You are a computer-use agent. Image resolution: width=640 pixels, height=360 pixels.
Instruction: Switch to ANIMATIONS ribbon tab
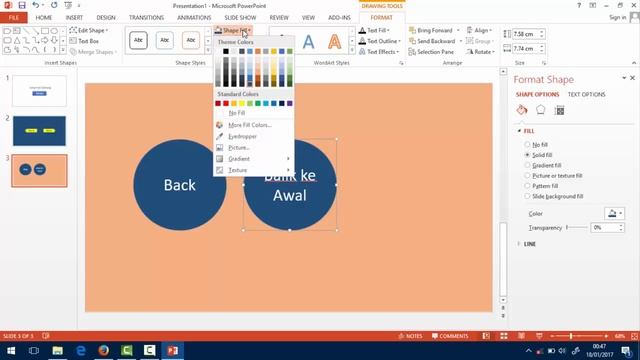194,18
